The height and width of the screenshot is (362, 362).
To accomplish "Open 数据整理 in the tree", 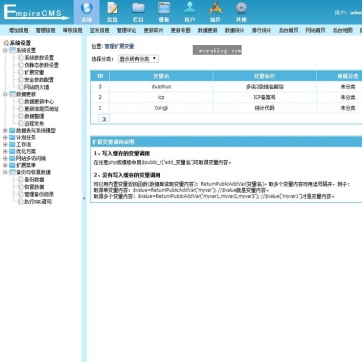I will pyautogui.click(x=34, y=116).
